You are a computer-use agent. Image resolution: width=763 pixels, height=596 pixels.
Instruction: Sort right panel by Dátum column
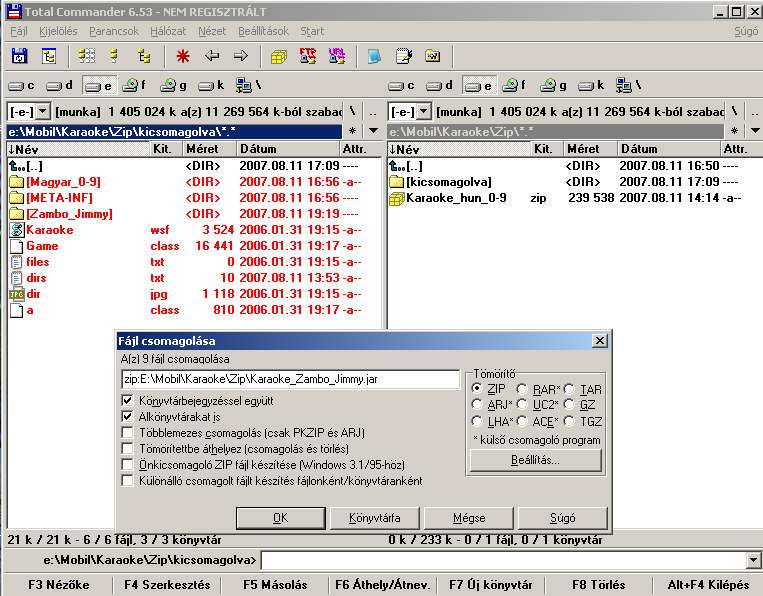669,149
